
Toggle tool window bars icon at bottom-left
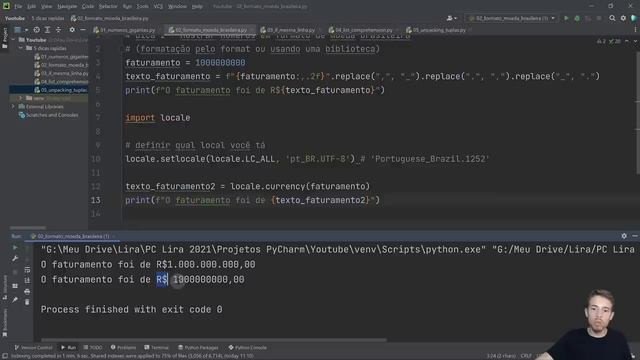pos(5,356)
